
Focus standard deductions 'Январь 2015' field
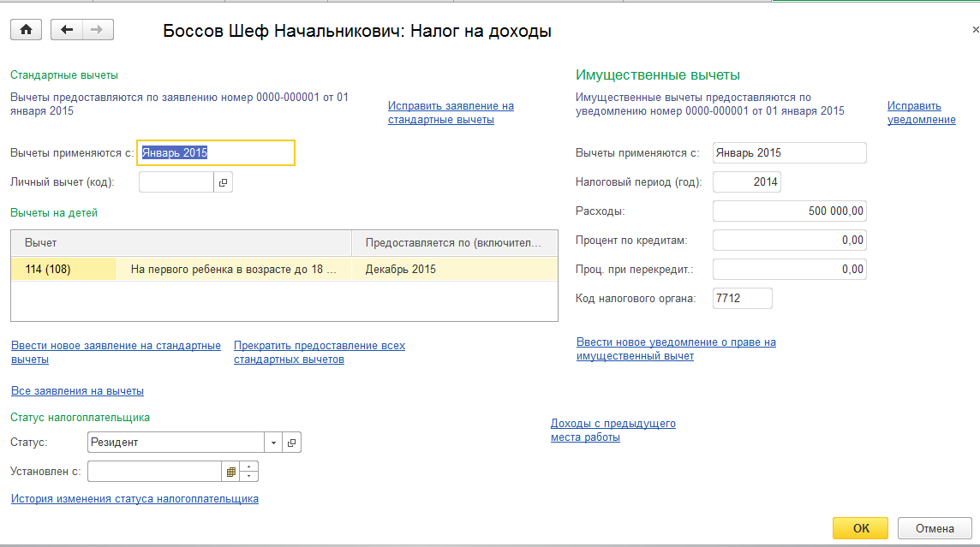click(216, 153)
